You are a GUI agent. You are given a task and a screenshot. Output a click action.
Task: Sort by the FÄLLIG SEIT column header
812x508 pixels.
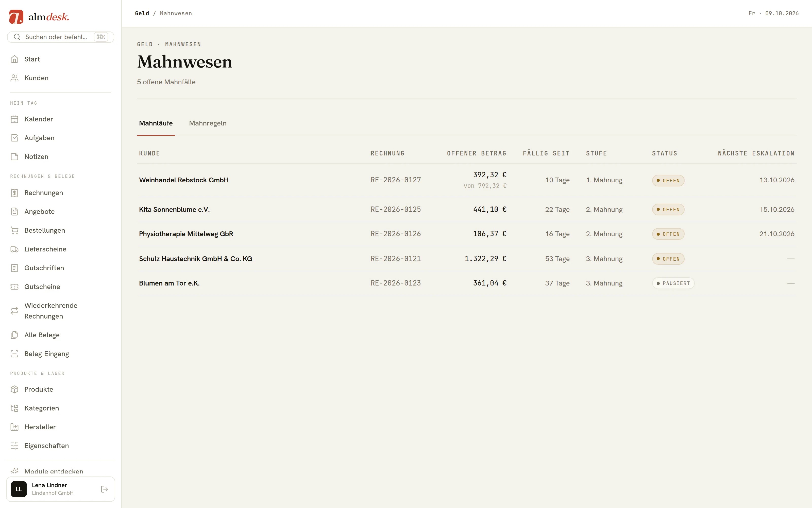pos(546,153)
